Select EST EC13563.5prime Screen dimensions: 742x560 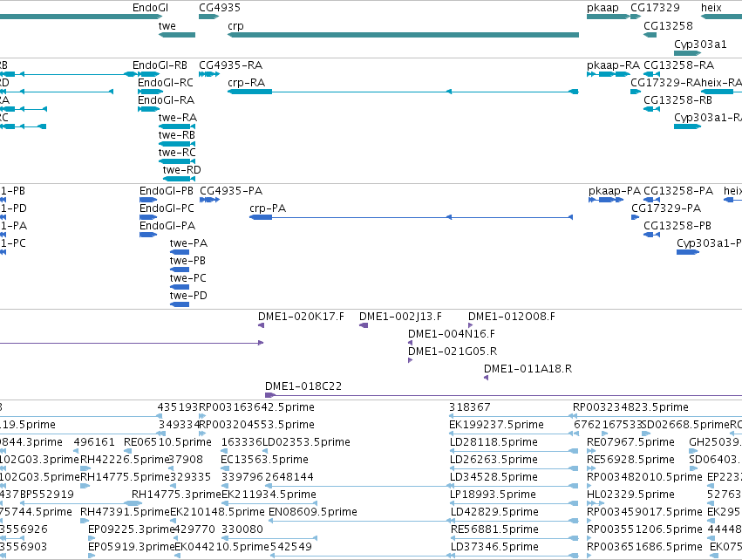[x=224, y=468]
